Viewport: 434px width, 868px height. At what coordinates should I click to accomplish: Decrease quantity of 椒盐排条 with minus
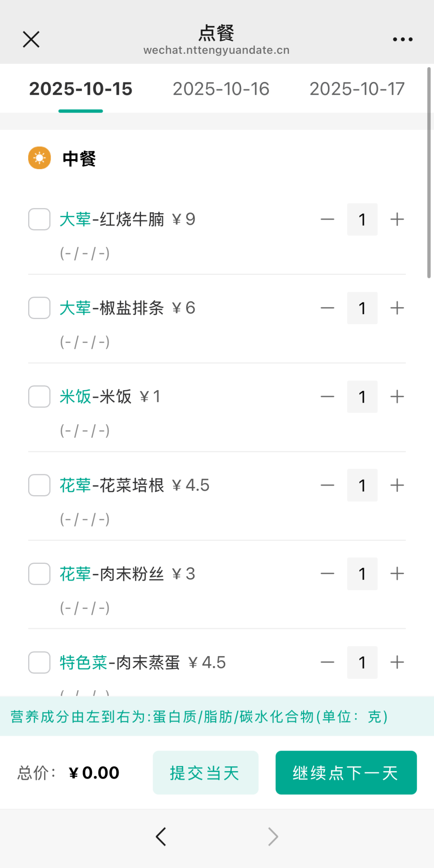(x=328, y=308)
